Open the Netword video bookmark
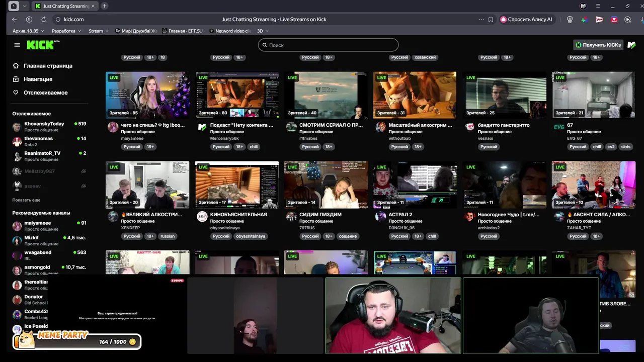The width and height of the screenshot is (644, 362). [x=230, y=31]
